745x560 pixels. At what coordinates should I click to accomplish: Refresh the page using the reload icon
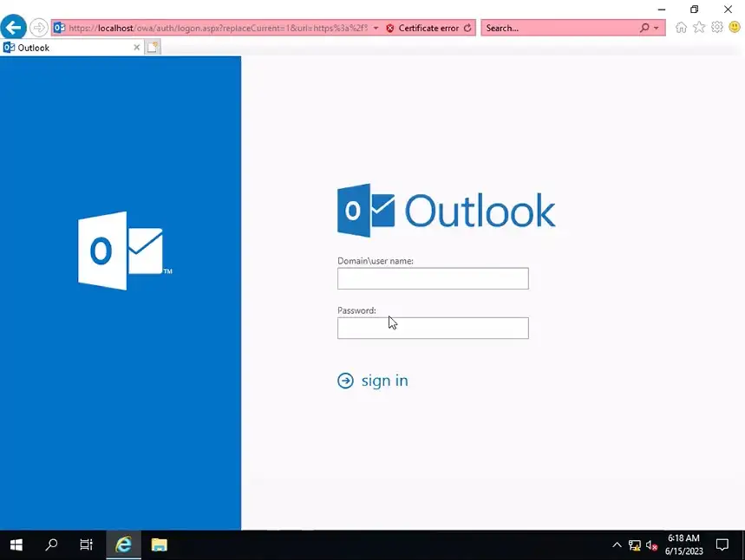tap(468, 28)
